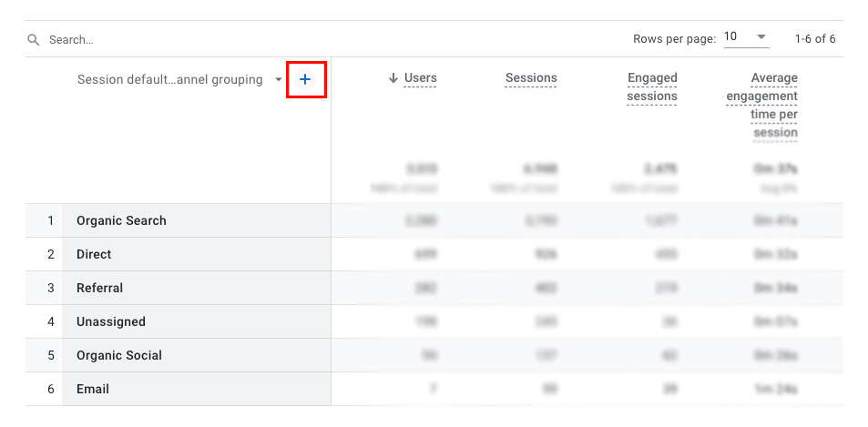868x427 pixels.
Task: Select the Organic Social row
Action: pos(120,355)
